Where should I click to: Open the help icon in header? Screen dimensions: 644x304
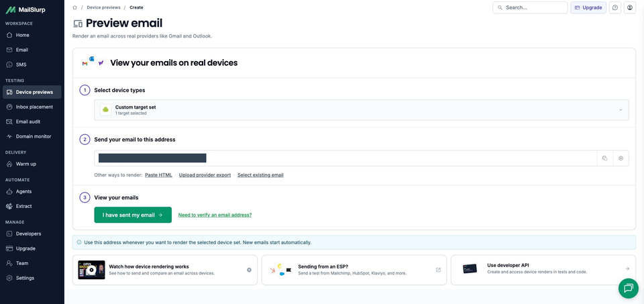coord(615,7)
